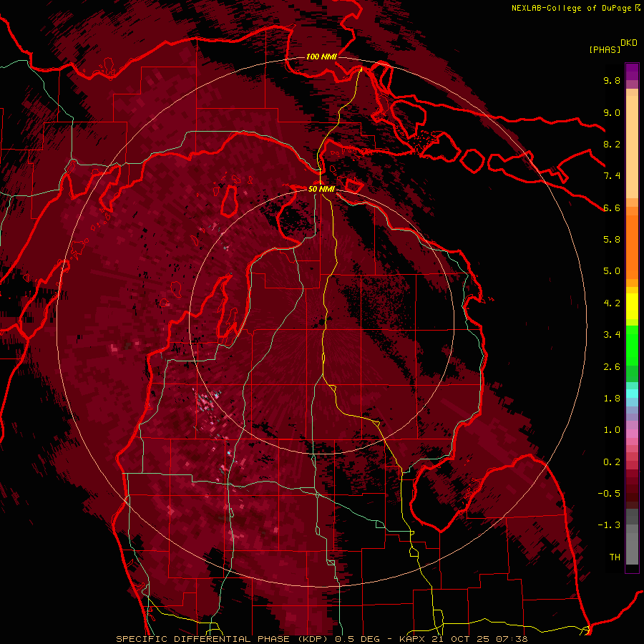Pick the bright green color bar segment
The image size is (644, 644).
632,346
